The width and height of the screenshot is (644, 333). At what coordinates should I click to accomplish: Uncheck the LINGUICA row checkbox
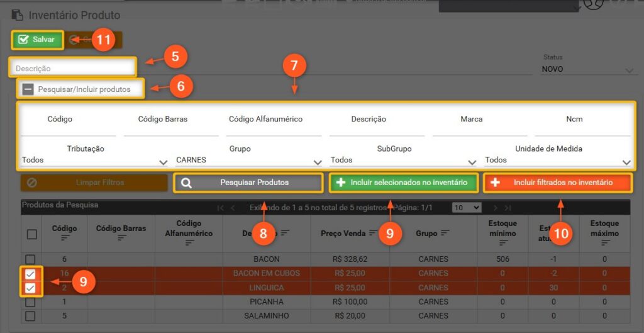click(x=30, y=288)
